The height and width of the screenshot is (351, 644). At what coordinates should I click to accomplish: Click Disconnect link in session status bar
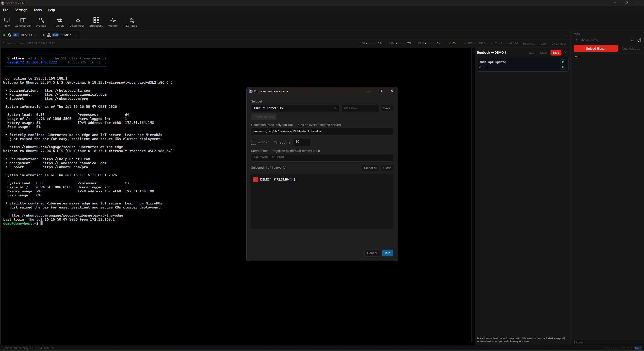558,44
